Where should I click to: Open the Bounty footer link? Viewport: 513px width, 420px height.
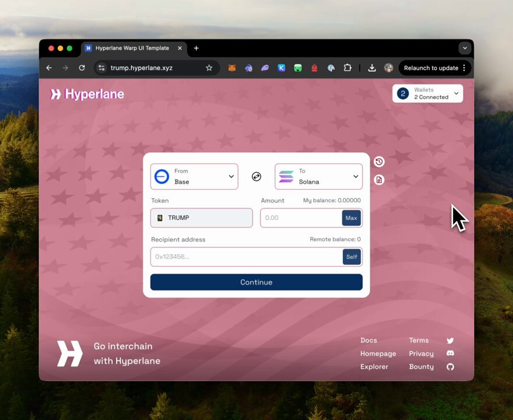tap(421, 367)
